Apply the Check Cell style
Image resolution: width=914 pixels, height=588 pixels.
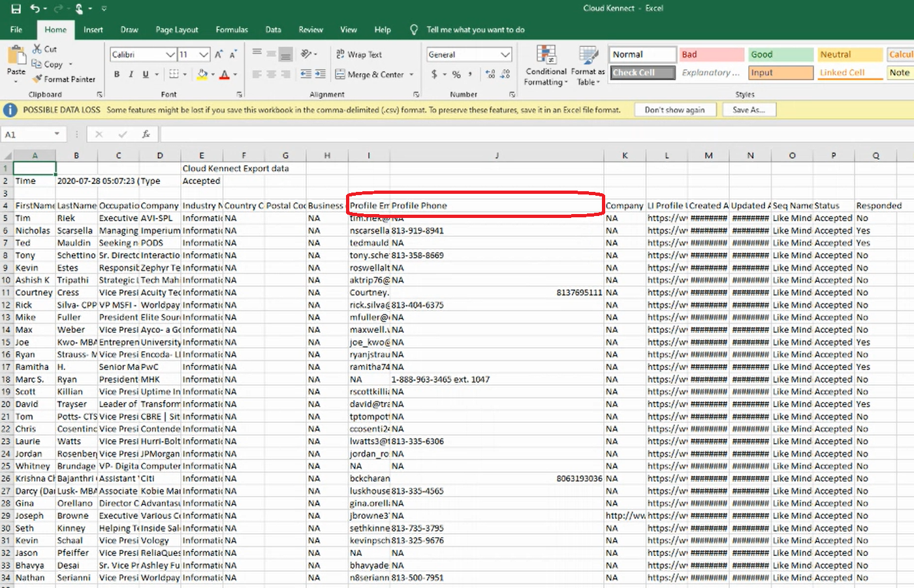[x=643, y=72]
